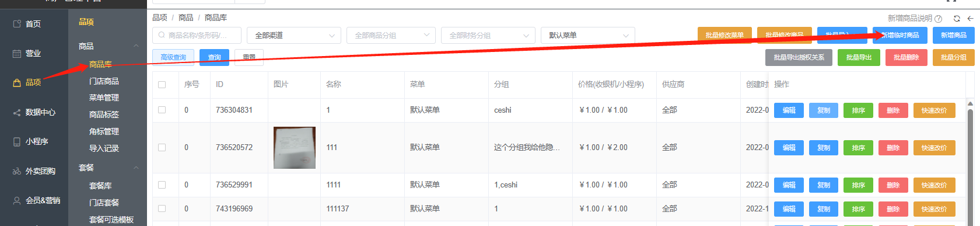Check the row with ID 736529991
980x226 pixels.
162,185
